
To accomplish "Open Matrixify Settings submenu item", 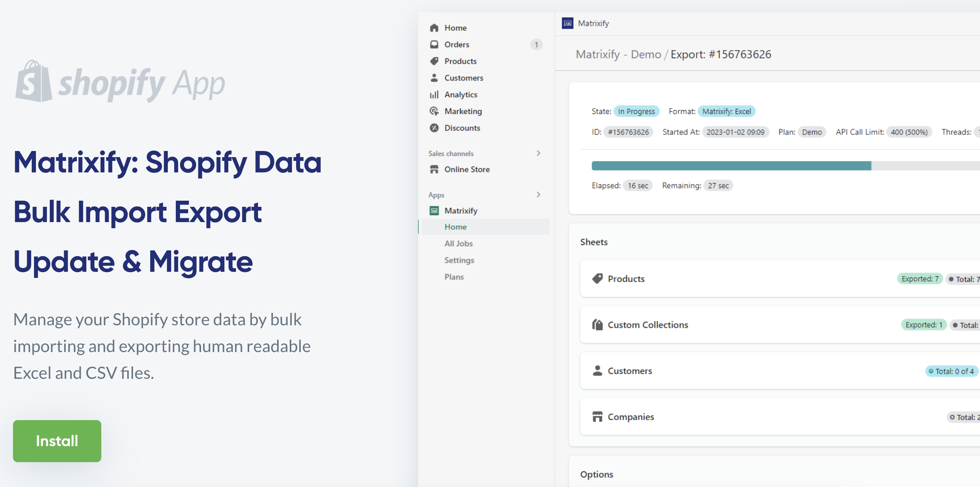I will click(459, 260).
